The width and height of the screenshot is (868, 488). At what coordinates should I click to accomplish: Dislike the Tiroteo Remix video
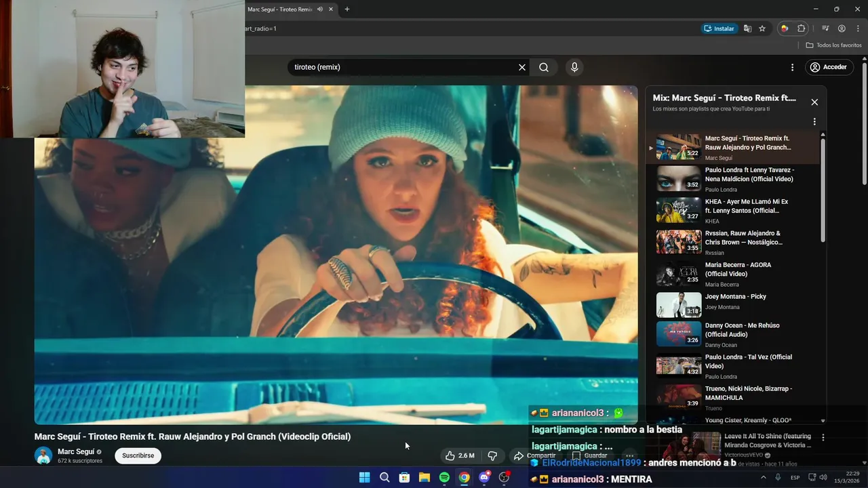click(493, 456)
